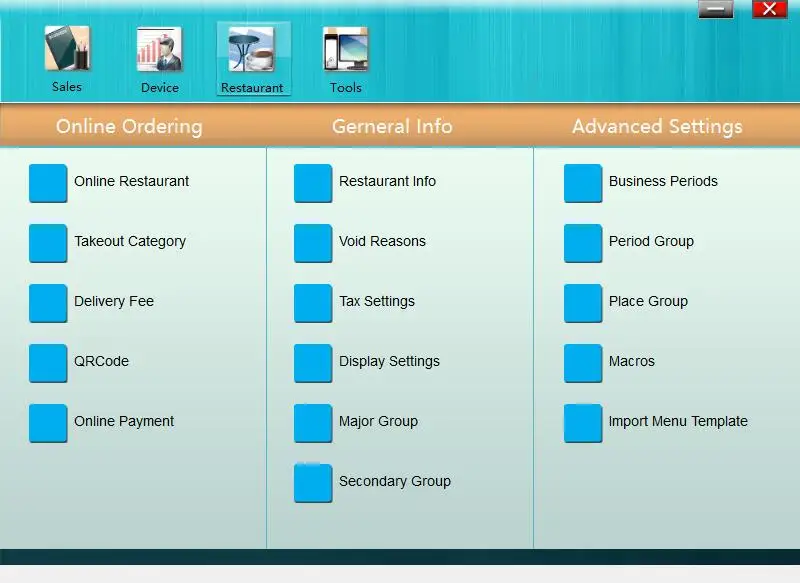Click the Delivery Fee label

(x=114, y=301)
